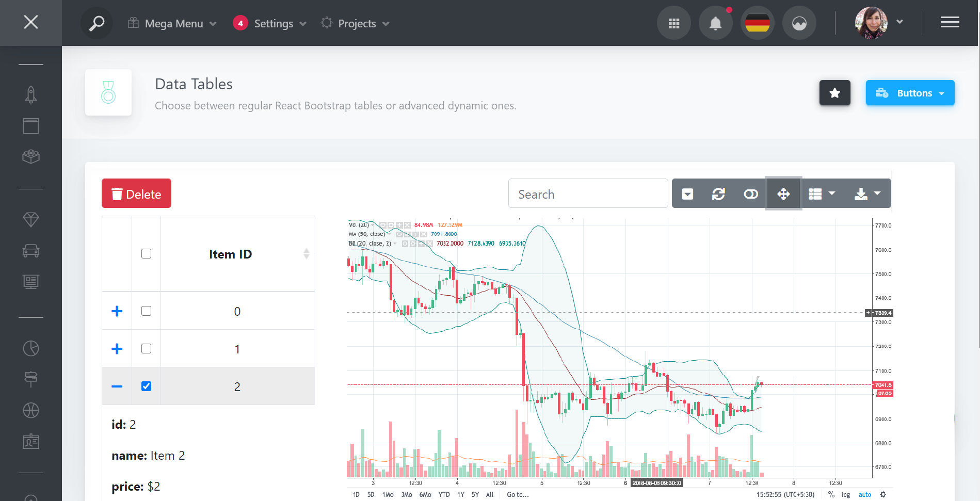The image size is (980, 501).
Task: Toggle the select-all header checkbox
Action: (x=147, y=254)
